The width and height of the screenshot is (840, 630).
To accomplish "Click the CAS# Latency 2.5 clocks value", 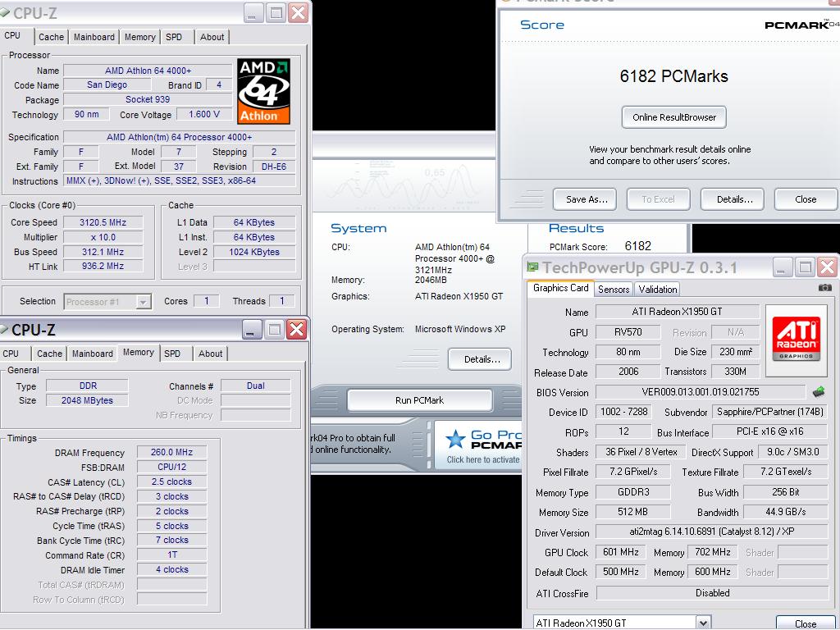I will 171,482.
